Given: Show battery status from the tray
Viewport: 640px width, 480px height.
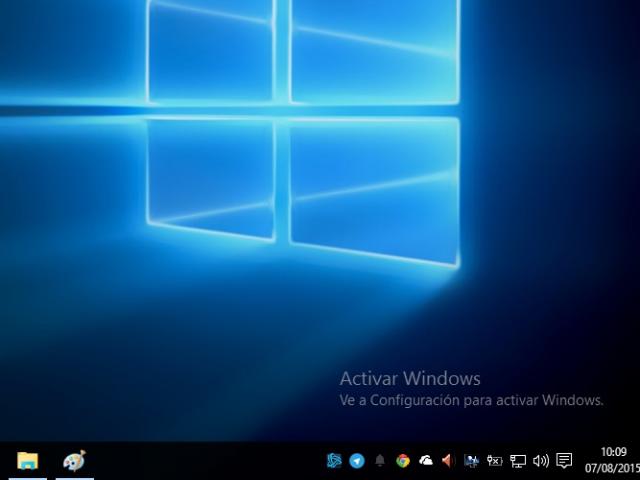Looking at the screenshot, I should point(495,461).
